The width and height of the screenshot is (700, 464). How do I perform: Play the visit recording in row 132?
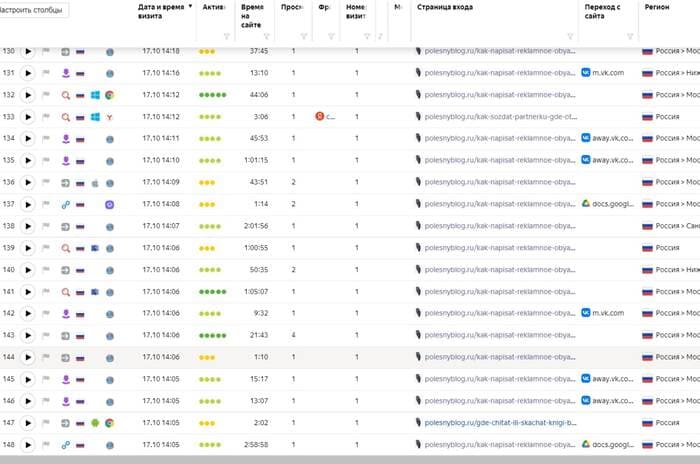[x=28, y=95]
